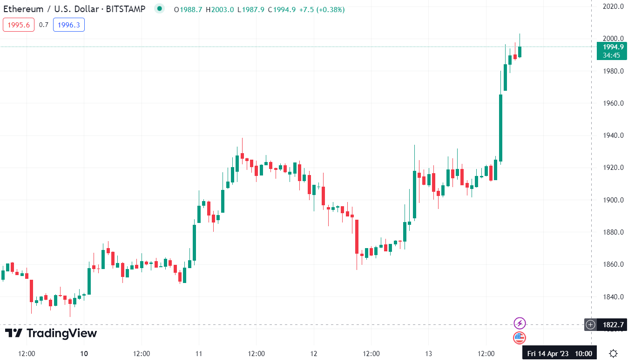Click the green 1994.9 current price label
Screen dimensions: 628x364
click(x=612, y=47)
